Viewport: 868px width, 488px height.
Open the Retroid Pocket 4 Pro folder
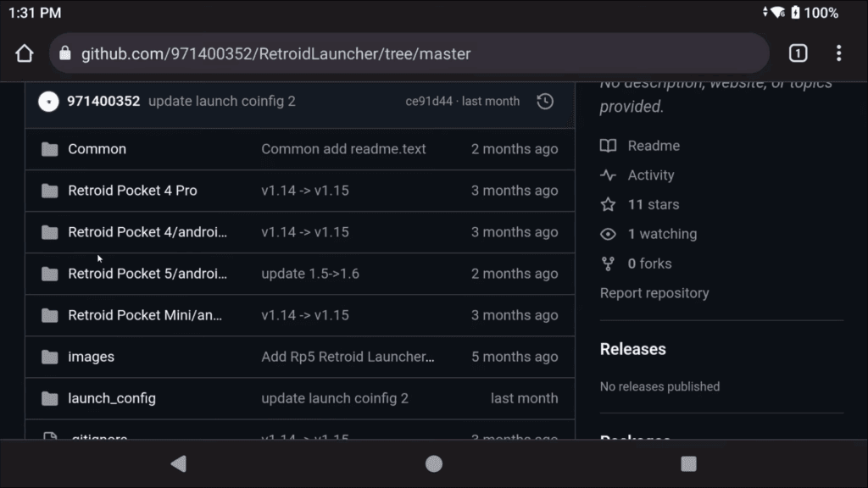click(132, 191)
